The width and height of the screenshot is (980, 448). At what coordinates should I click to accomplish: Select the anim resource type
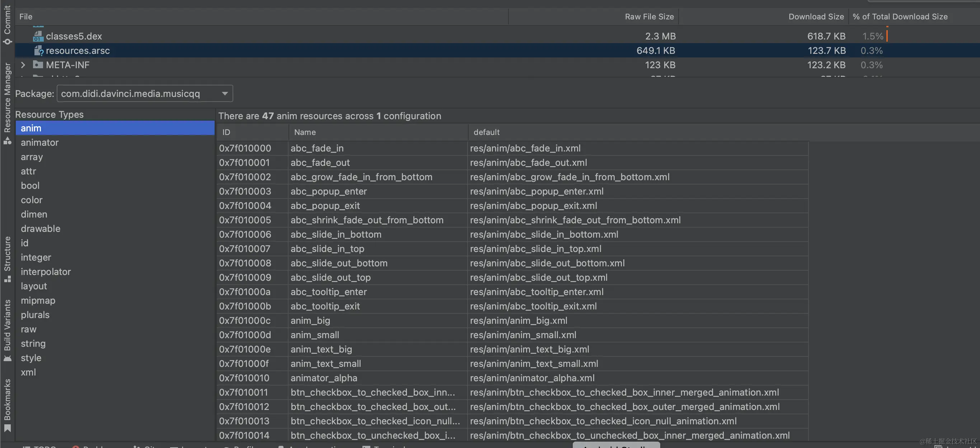tap(115, 128)
